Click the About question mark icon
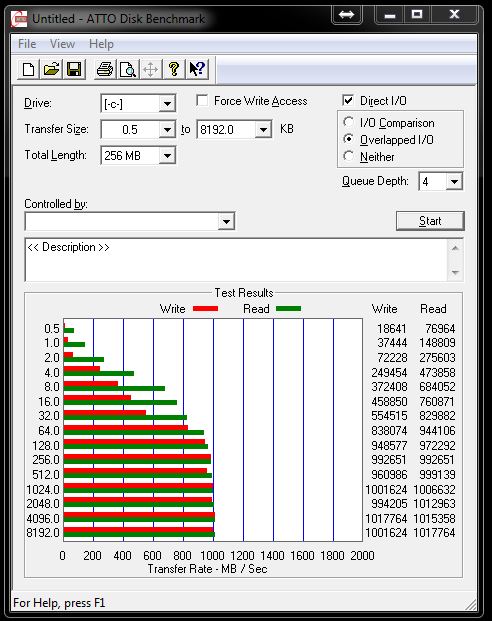Image resolution: width=492 pixels, height=621 pixels. click(174, 69)
